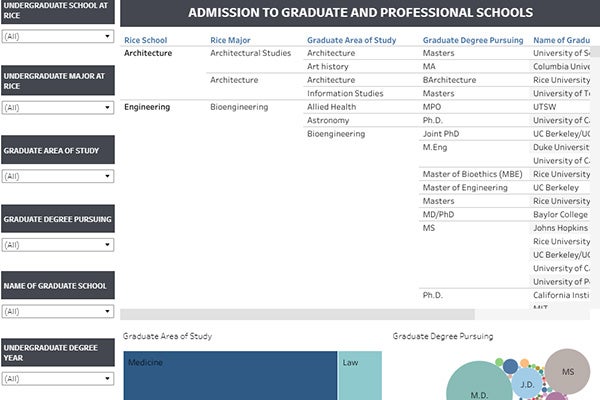Select the MS degree cell in the table
Screen dimensions: 600x400
(429, 228)
